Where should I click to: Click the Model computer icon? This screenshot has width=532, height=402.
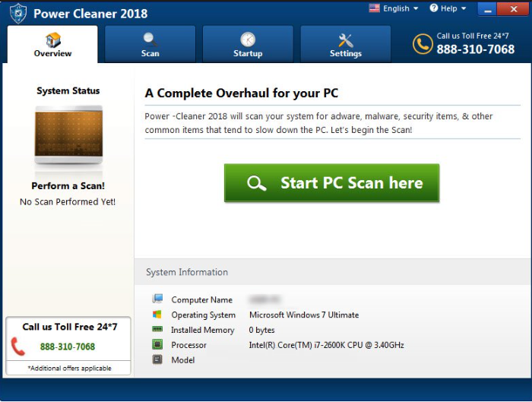[157, 360]
